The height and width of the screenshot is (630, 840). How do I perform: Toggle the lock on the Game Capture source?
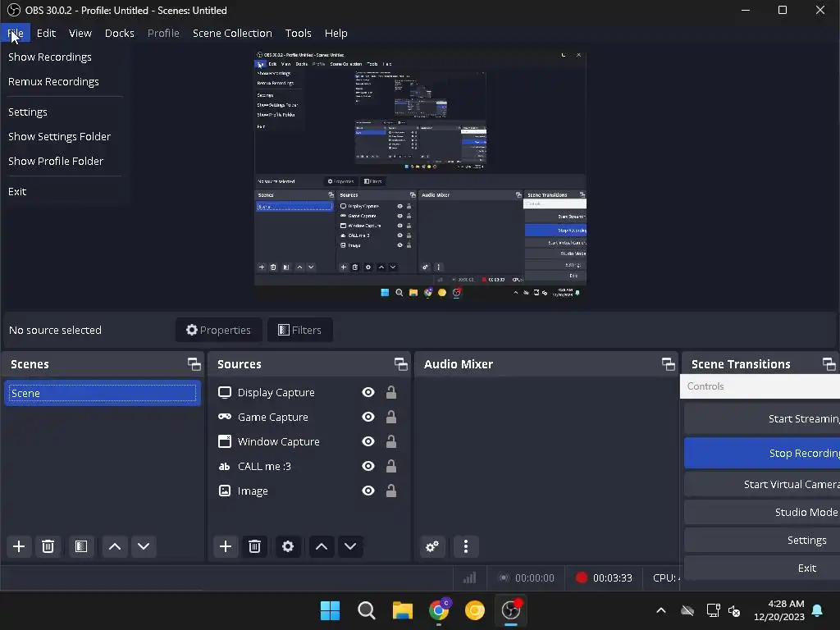(x=391, y=417)
